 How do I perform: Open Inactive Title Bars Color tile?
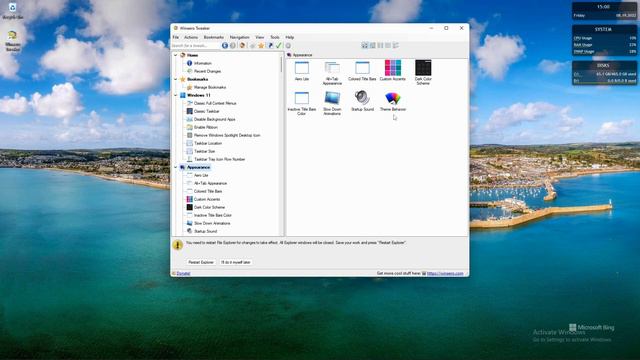(302, 103)
